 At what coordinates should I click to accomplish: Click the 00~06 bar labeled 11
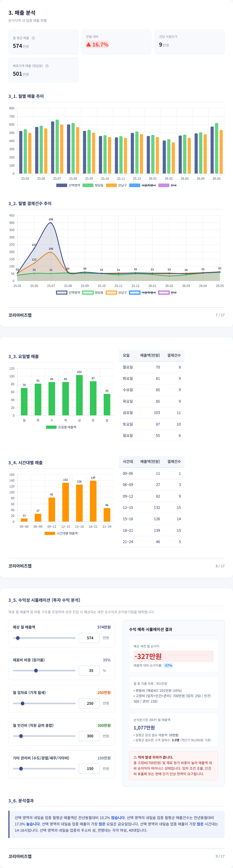click(x=24, y=520)
